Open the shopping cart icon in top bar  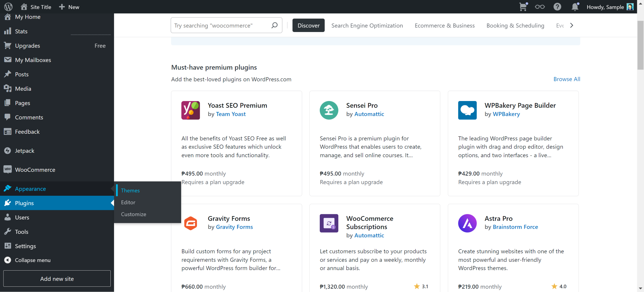(x=523, y=7)
